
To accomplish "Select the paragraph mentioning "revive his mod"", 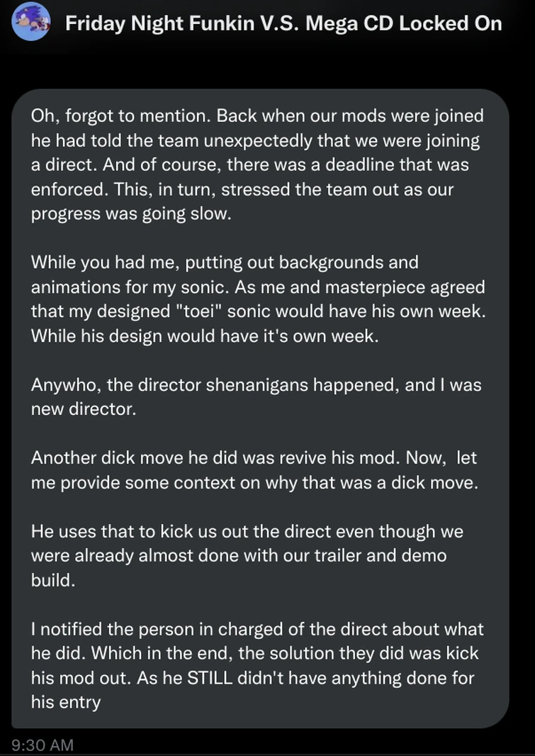I will click(254, 470).
